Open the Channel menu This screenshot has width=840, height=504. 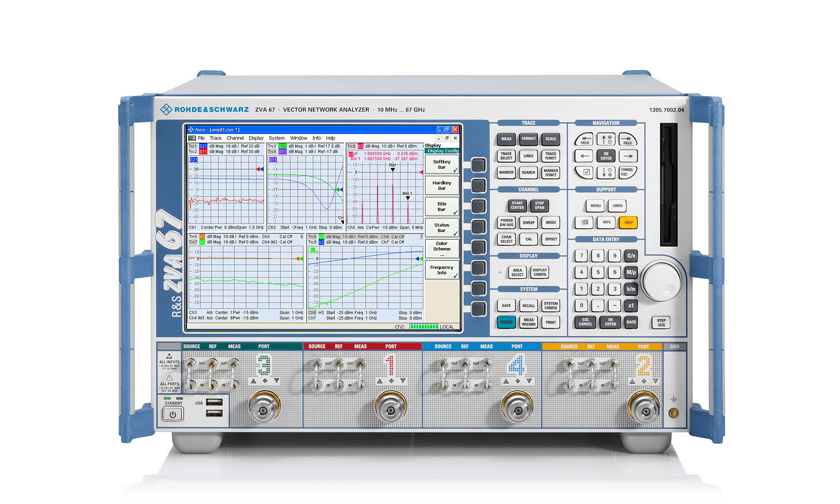click(x=235, y=138)
